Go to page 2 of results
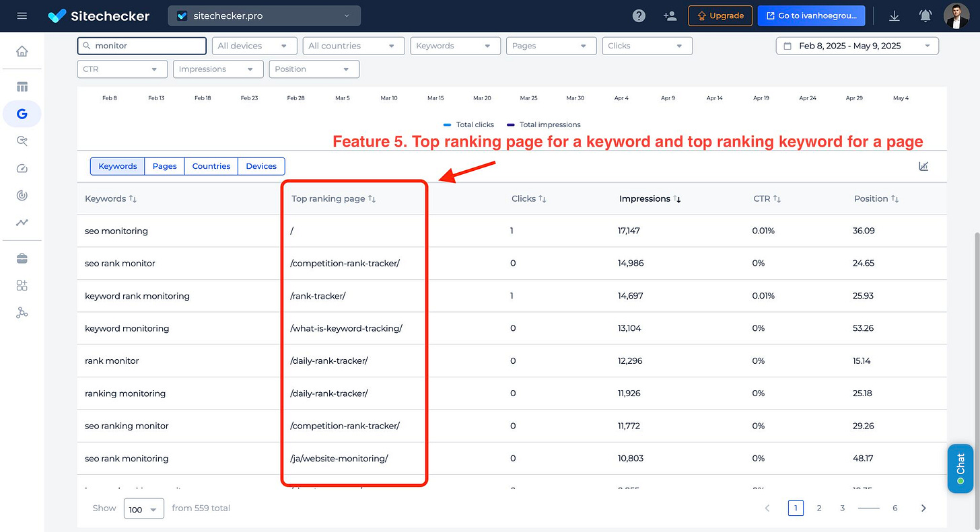980x532 pixels. [x=819, y=508]
